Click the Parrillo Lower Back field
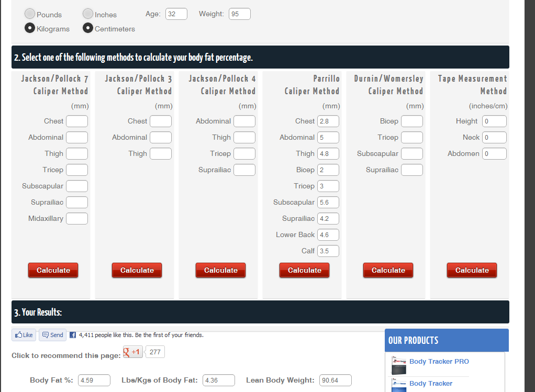The height and width of the screenshot is (392, 535). (x=328, y=235)
